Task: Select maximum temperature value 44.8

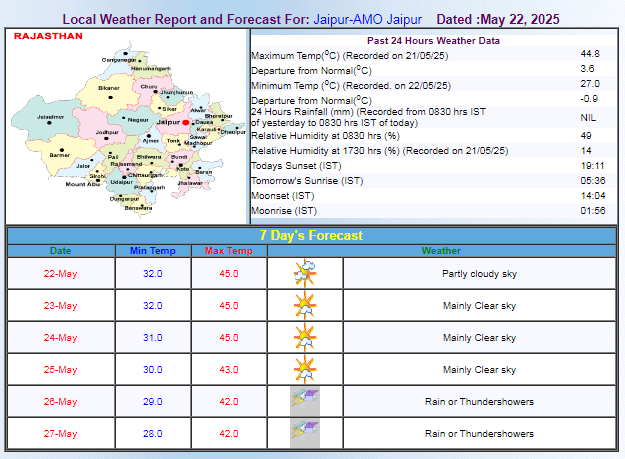Action: (x=590, y=54)
